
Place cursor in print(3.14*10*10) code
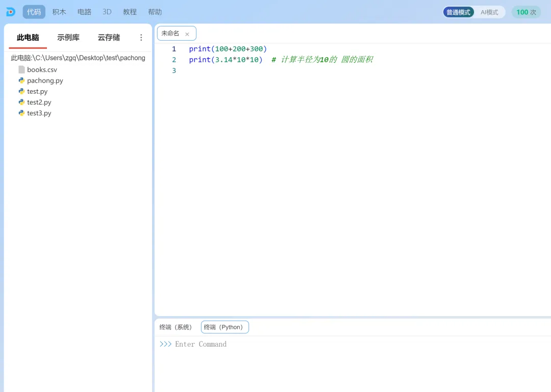point(226,60)
